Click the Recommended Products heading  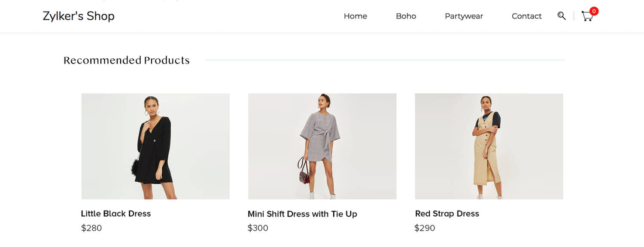point(127,61)
